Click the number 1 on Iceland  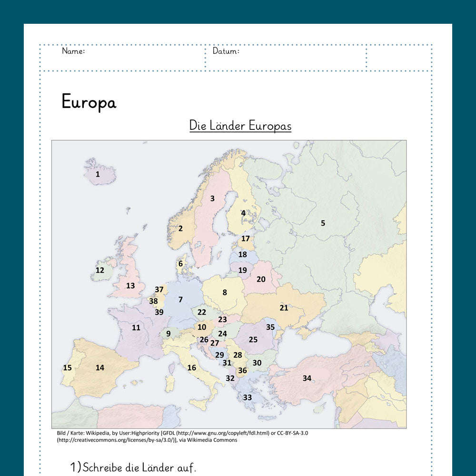98,174
